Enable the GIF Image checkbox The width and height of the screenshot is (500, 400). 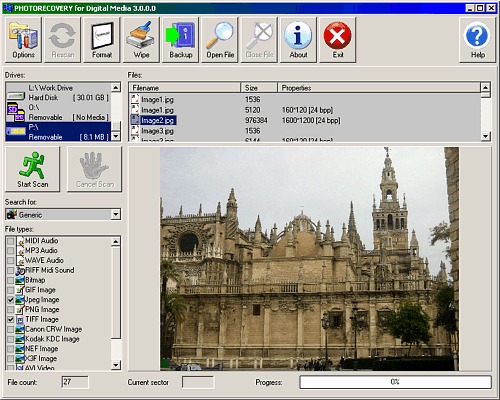(11, 290)
